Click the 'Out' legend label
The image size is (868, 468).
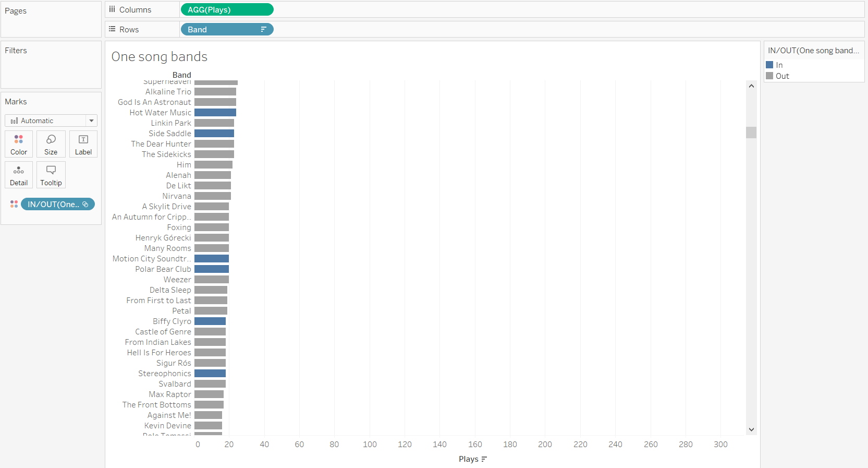(x=783, y=76)
